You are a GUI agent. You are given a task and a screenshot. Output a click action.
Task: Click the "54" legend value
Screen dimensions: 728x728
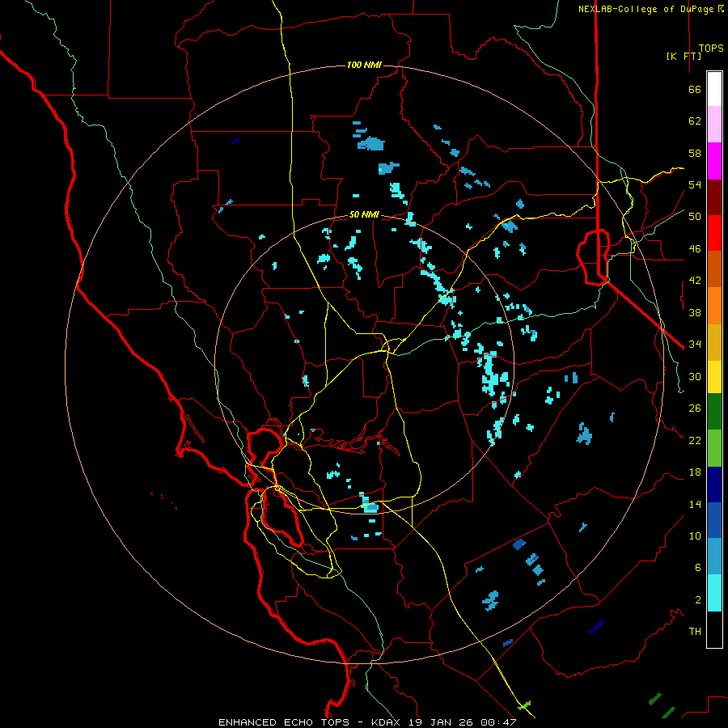695,184
